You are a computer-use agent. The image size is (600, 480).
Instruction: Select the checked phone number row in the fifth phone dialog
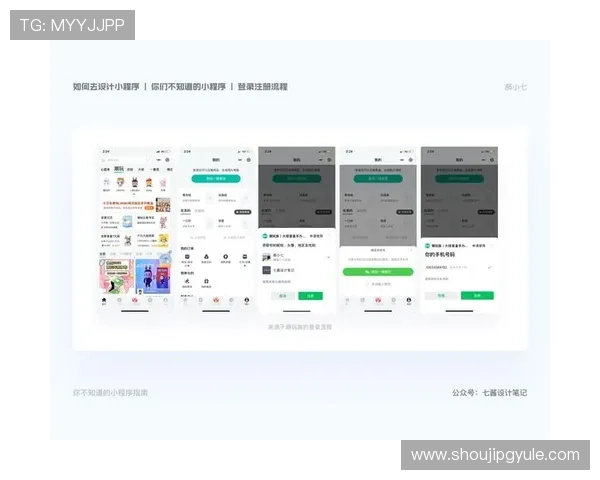point(459,267)
